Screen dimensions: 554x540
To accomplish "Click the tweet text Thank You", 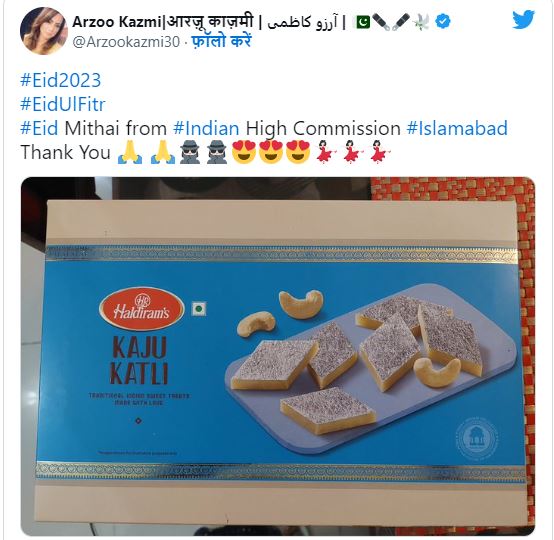I will 66,152.
